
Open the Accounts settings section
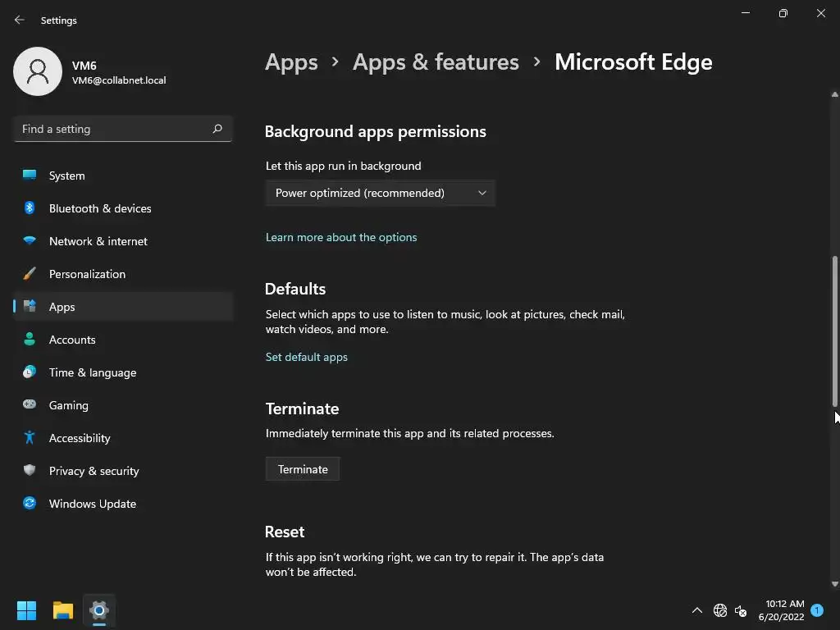72,340
